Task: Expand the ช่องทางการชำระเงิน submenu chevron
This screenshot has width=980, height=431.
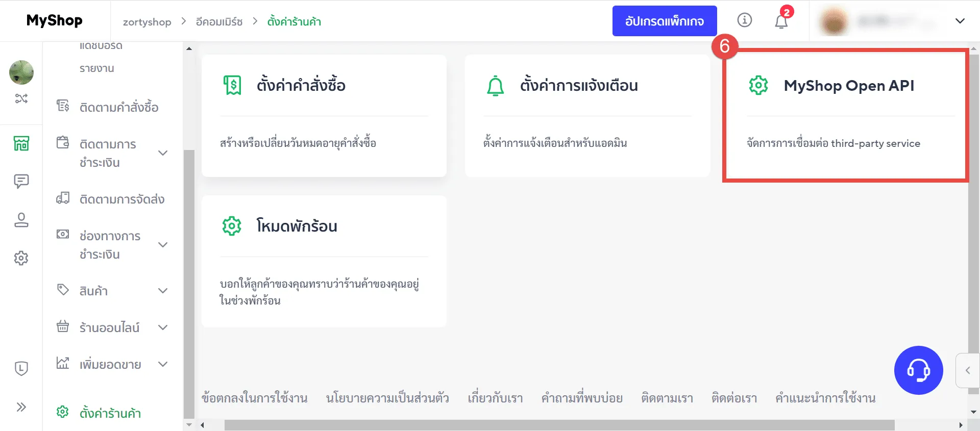Action: [x=163, y=245]
